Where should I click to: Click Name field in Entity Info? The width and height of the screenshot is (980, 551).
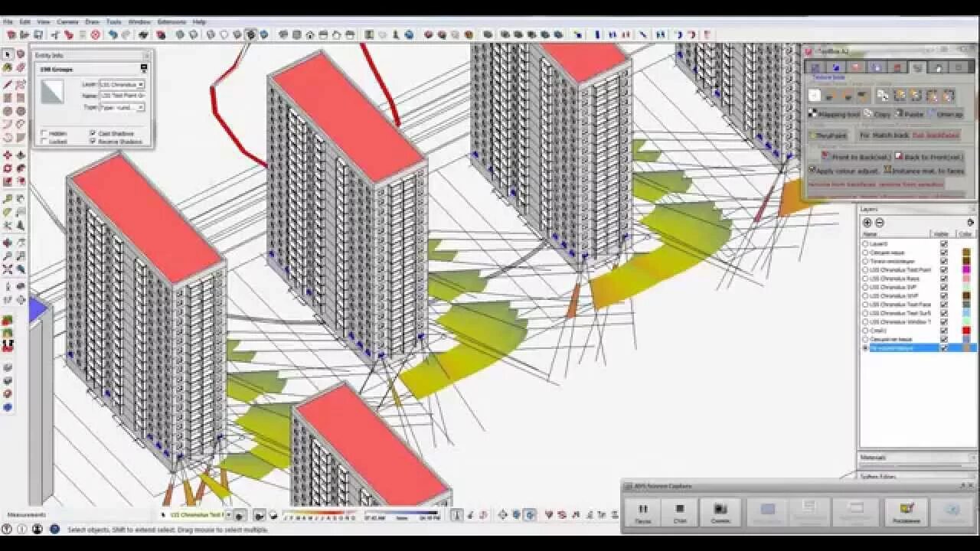[x=122, y=96]
